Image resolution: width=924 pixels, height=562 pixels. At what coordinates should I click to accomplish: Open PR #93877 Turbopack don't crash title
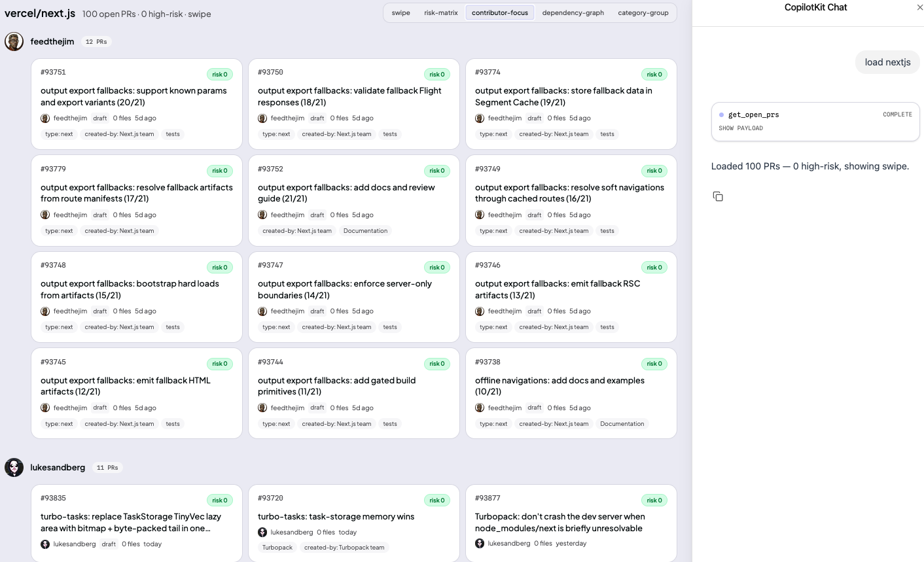coord(560,522)
